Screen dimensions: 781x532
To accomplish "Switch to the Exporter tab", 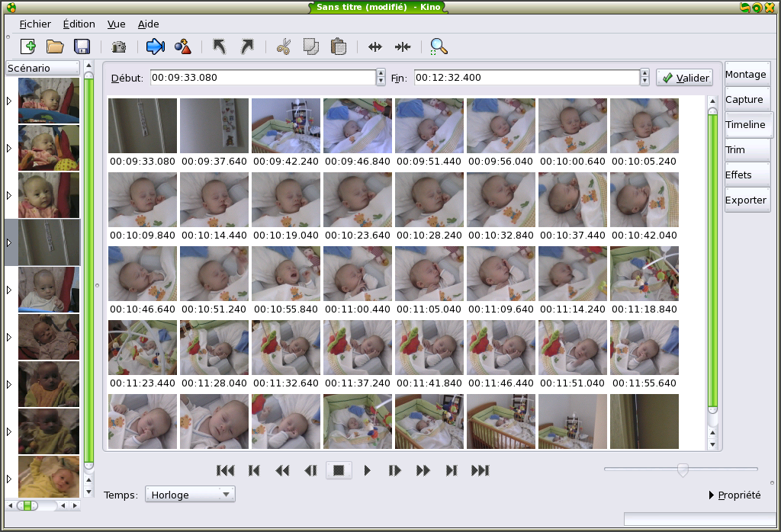I will 747,200.
